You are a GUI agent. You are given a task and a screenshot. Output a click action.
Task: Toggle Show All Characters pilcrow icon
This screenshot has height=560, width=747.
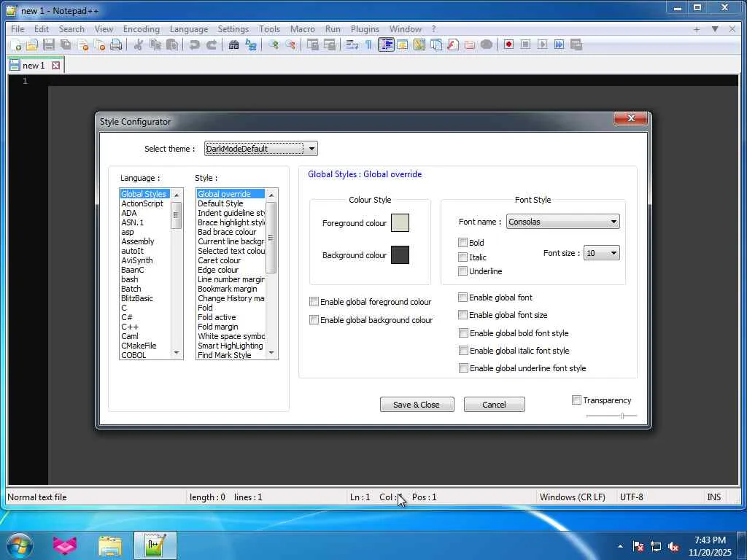(368, 44)
